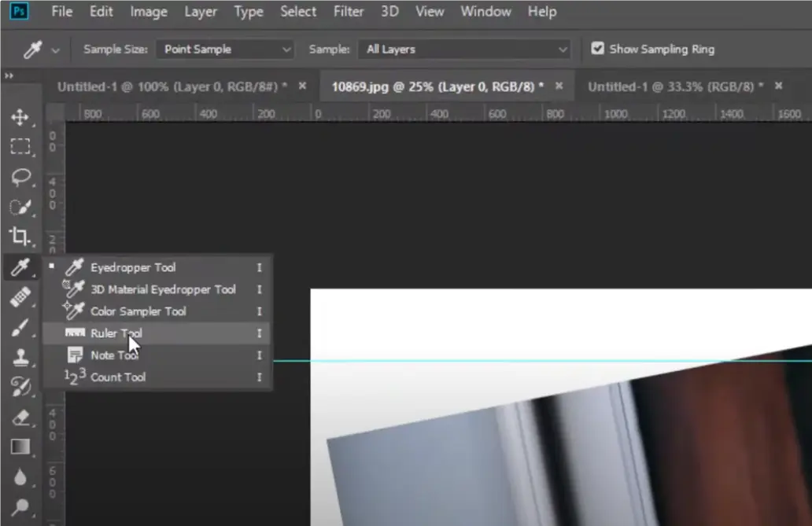The width and height of the screenshot is (812, 526).
Task: Open the View menu
Action: coord(430,11)
